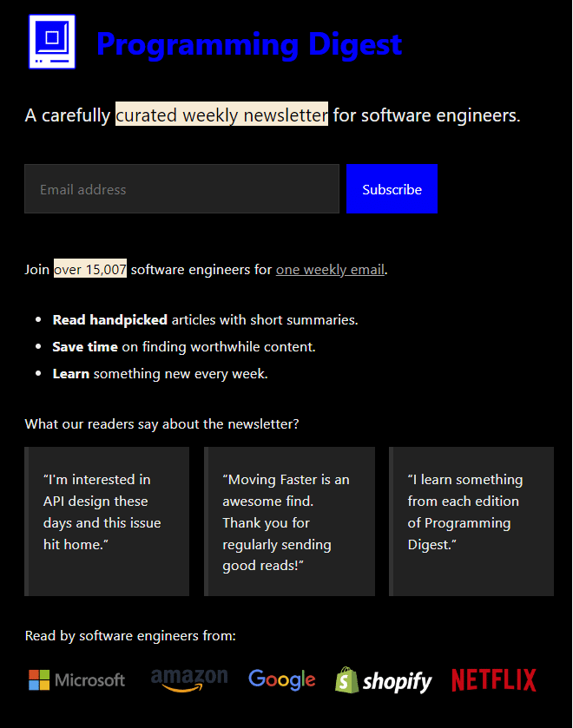Screen dimensions: 573x728
Task: Click the curated weekly newsletter highlighted phrase
Action: (x=221, y=115)
